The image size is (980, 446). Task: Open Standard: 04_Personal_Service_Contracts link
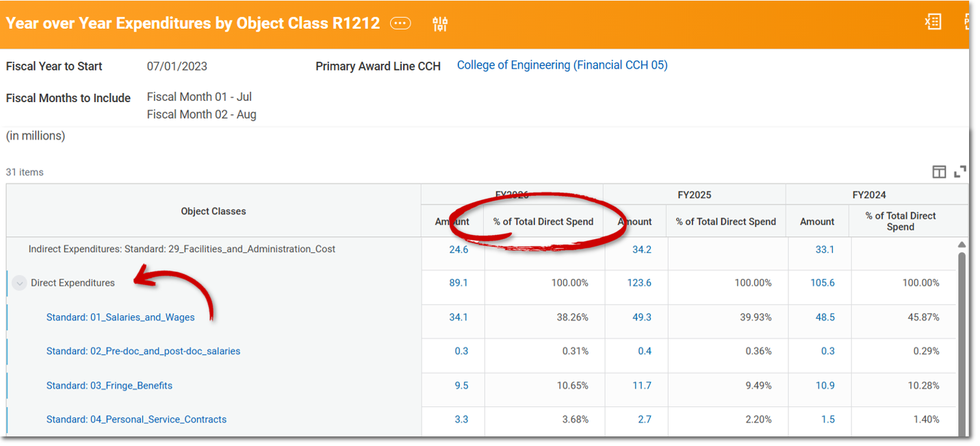(x=136, y=419)
